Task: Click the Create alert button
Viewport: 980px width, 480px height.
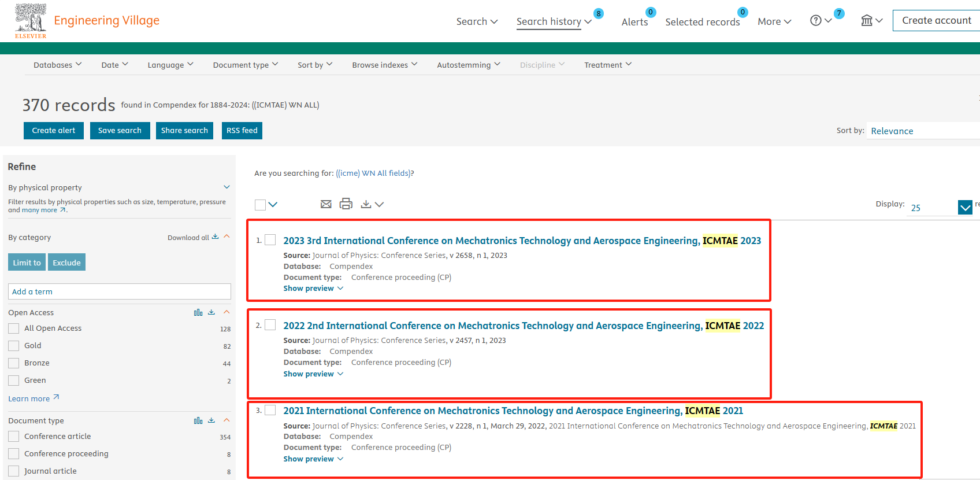Action: click(54, 131)
